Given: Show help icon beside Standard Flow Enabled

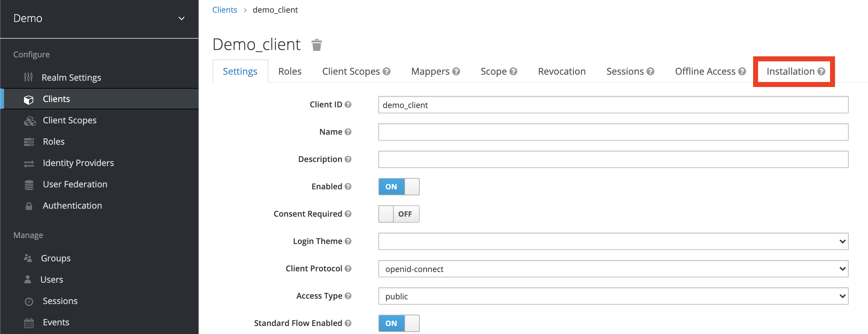Looking at the screenshot, I should (348, 323).
